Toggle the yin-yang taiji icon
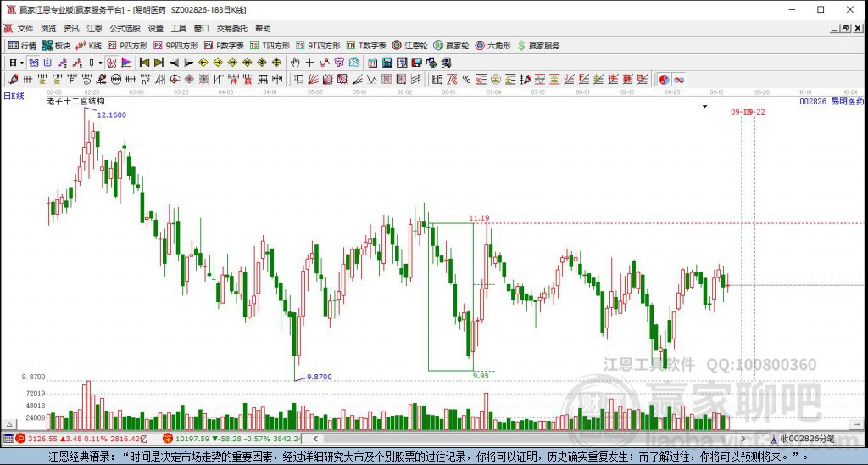Viewport: 868px width, 465px height. (x=665, y=79)
